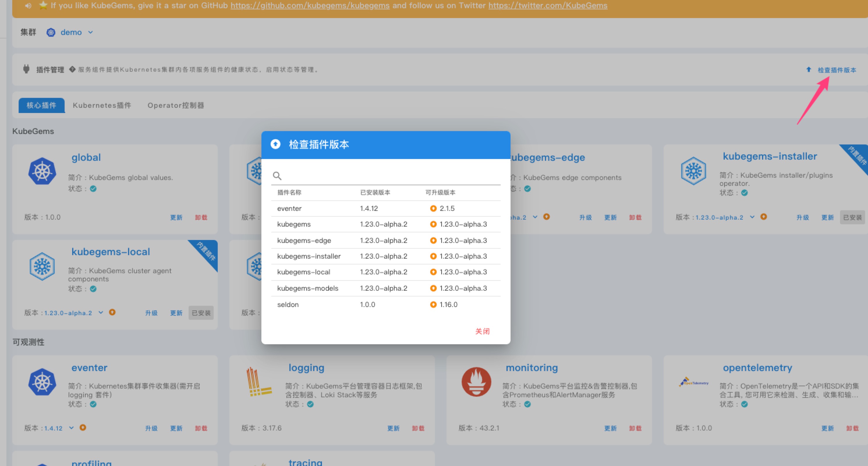Screen dimensions: 868x466
Task: Switch to the Kubernetes插件 tab
Action: [x=102, y=105]
